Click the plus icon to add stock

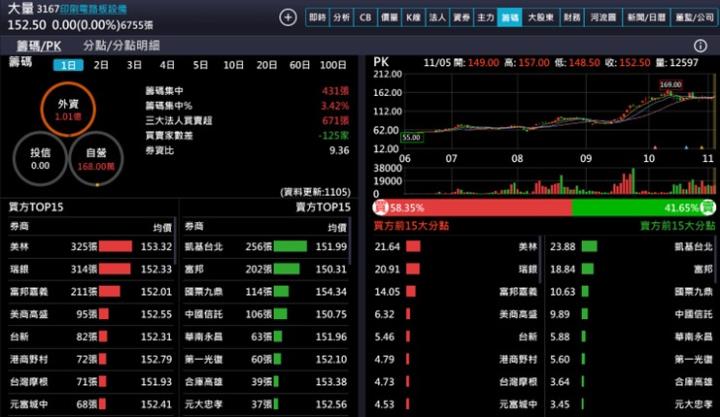tap(288, 18)
